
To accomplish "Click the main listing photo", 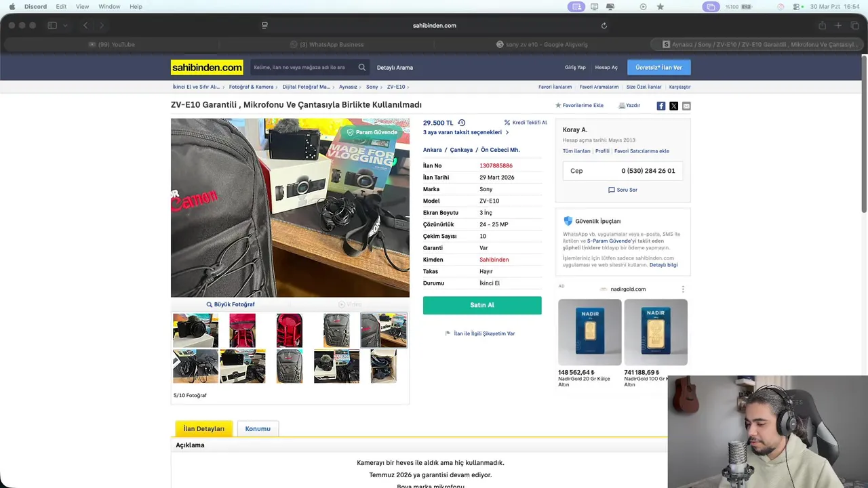I will click(x=290, y=207).
